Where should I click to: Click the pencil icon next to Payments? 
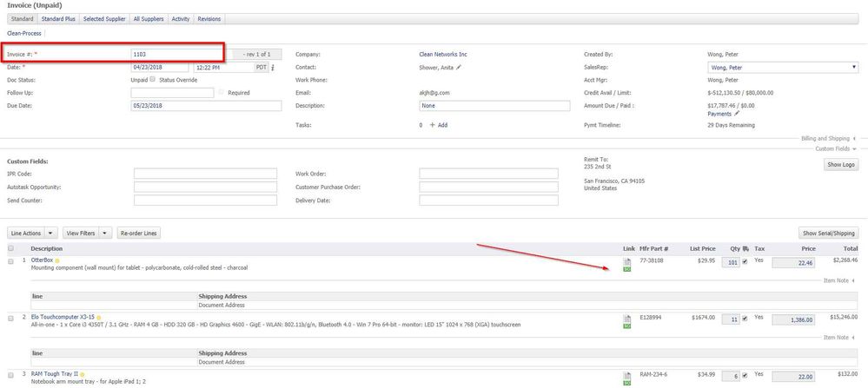click(x=738, y=113)
